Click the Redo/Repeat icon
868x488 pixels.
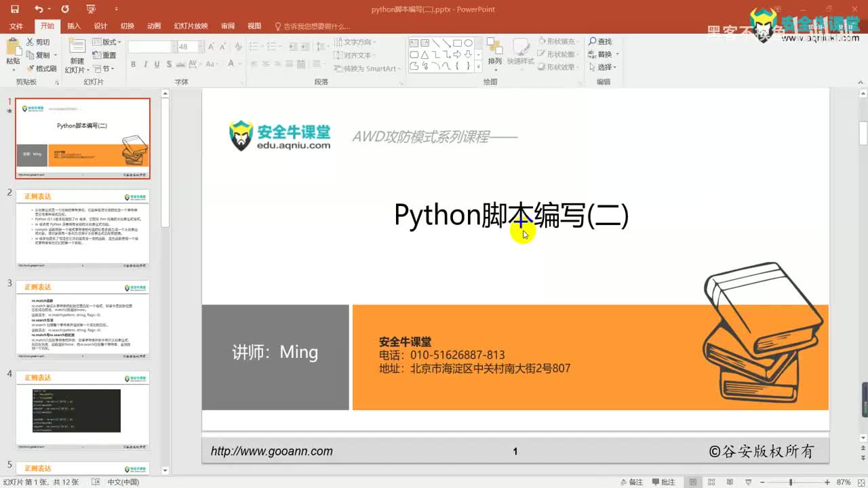click(65, 9)
